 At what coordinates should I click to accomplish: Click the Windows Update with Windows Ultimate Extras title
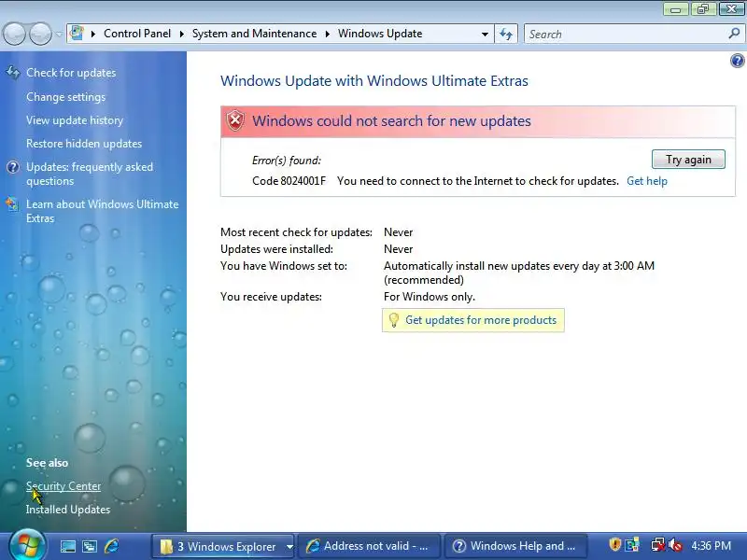(x=374, y=81)
